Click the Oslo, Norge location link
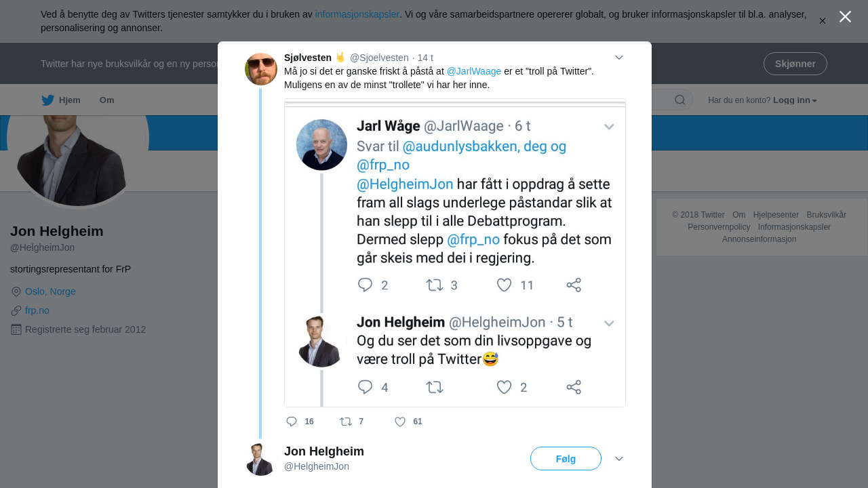Viewport: 868px width, 488px height. tap(50, 291)
